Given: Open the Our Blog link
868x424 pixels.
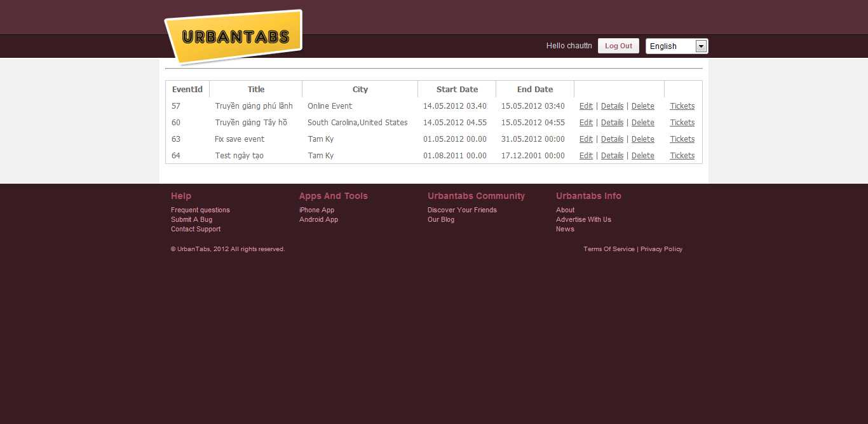Looking at the screenshot, I should pyautogui.click(x=441, y=219).
